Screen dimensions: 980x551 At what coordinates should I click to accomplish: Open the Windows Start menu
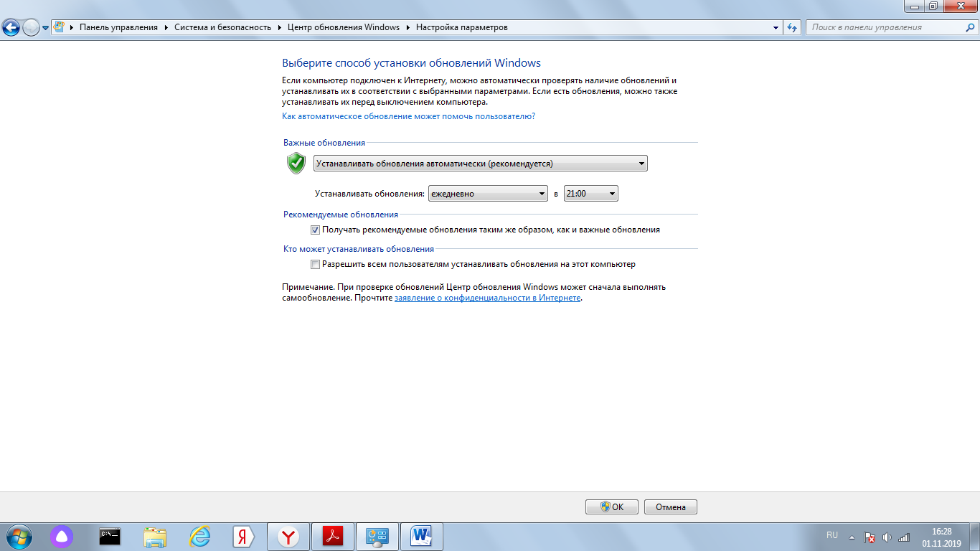pos(18,536)
